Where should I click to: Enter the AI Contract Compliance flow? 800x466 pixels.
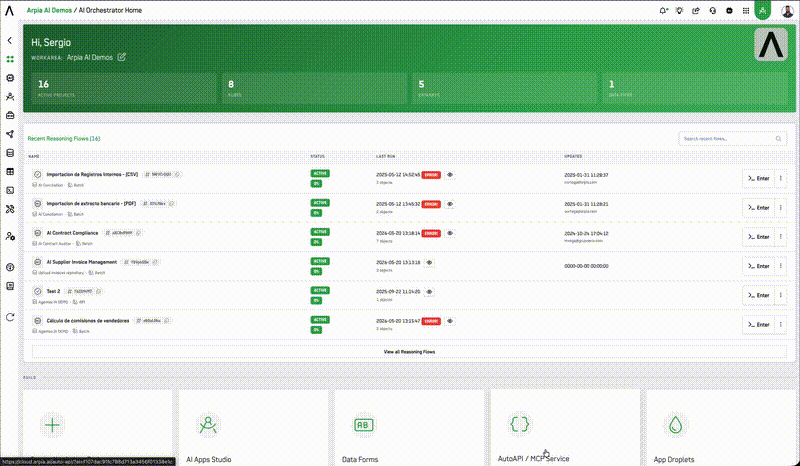click(x=759, y=237)
